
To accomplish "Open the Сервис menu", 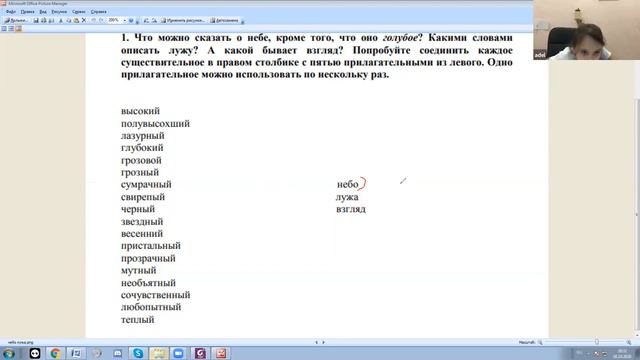I will 79,12.
